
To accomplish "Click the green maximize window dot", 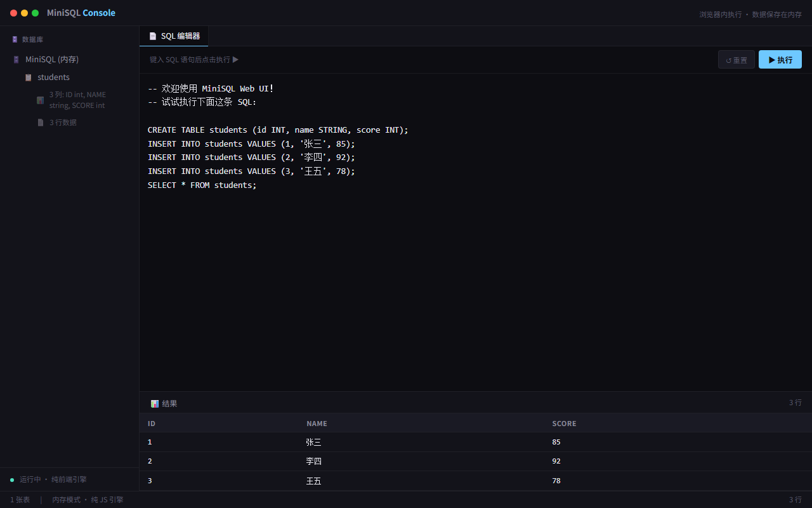I will tap(36, 13).
